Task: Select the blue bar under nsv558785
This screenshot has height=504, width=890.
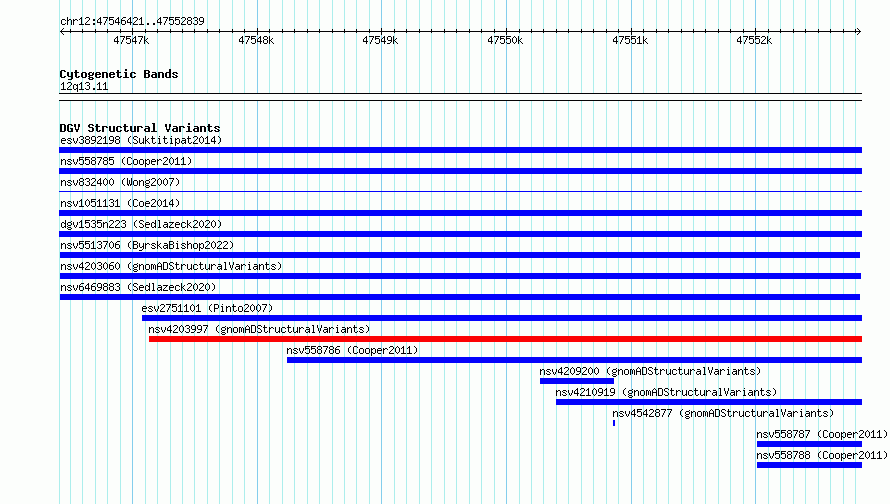Action: [x=460, y=171]
